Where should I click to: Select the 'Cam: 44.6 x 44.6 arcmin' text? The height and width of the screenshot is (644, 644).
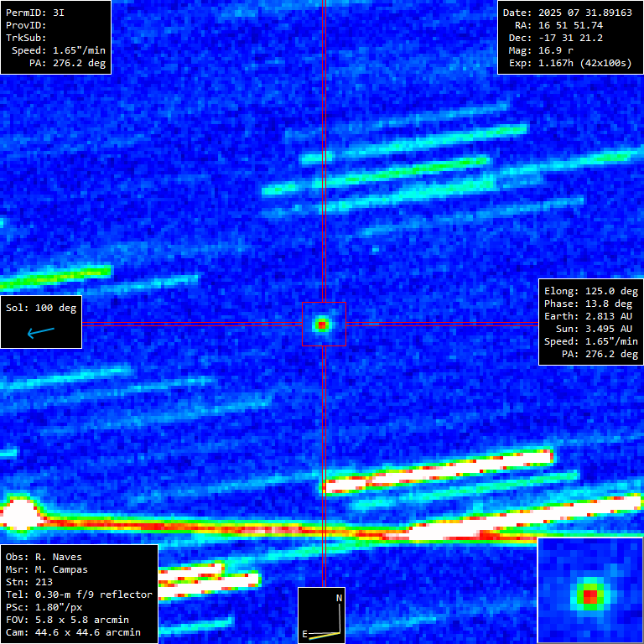click(x=73, y=632)
